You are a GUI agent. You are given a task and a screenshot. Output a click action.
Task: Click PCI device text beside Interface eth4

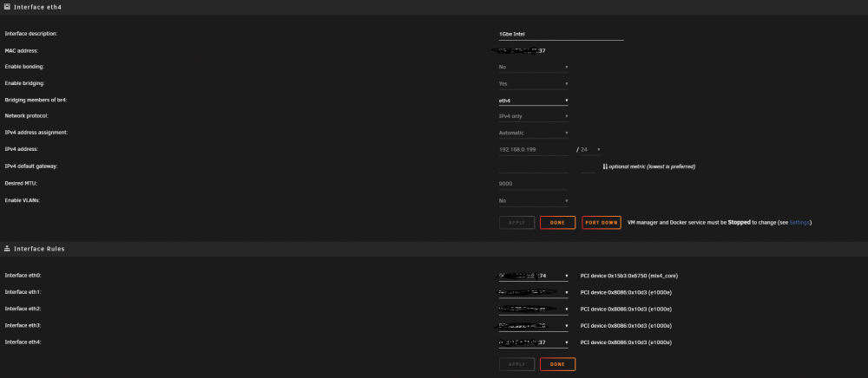[x=626, y=342]
